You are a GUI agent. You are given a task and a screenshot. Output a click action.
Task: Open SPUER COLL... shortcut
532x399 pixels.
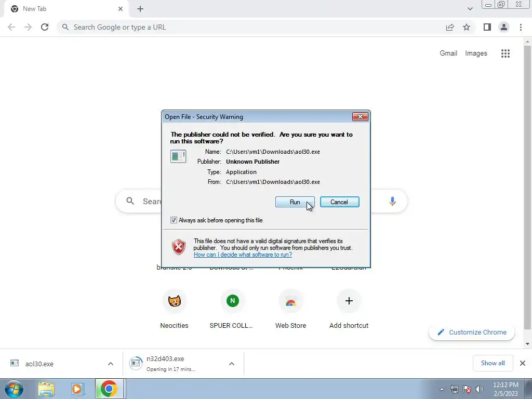pos(232,309)
